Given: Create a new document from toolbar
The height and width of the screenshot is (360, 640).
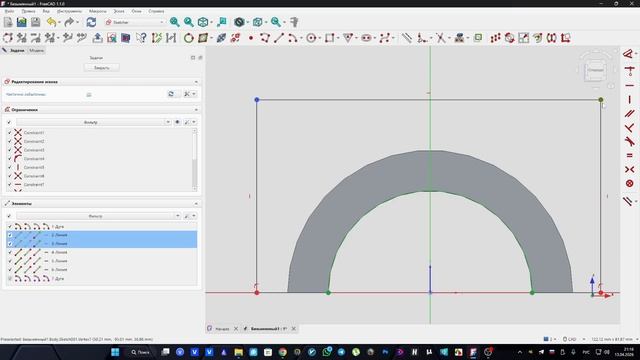Looking at the screenshot, I should 8,22.
